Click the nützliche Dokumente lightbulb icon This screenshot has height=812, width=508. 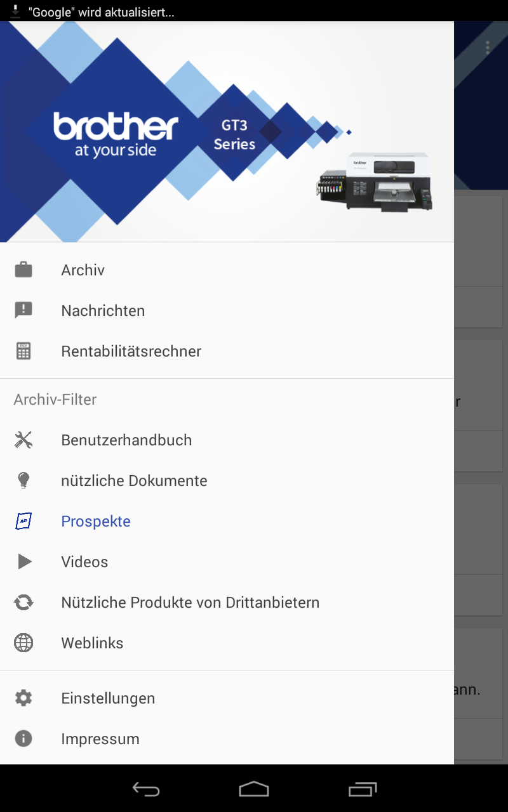23,480
